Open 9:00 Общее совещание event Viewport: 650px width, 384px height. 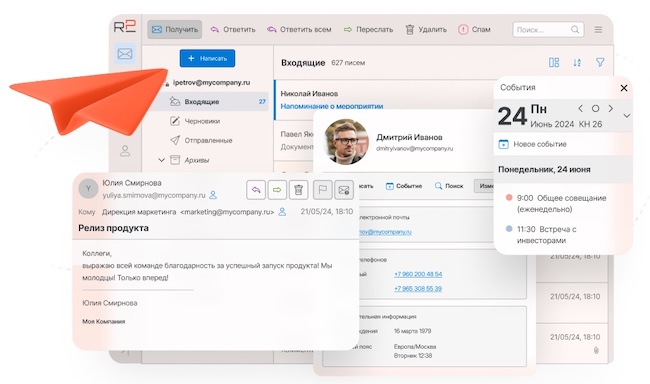[x=557, y=204]
